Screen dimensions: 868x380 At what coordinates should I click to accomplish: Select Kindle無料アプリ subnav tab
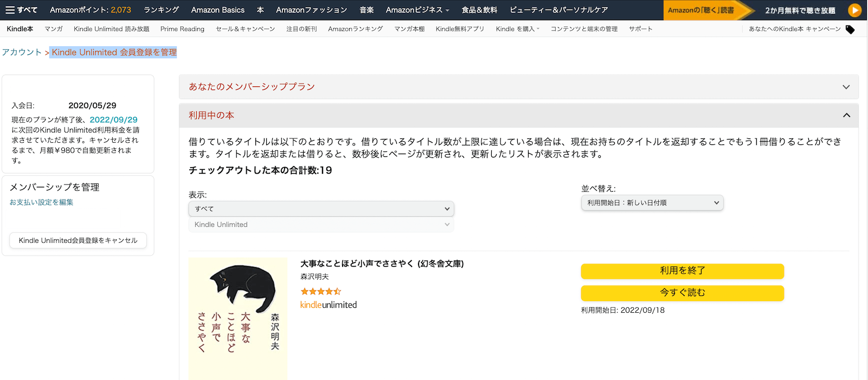point(460,29)
